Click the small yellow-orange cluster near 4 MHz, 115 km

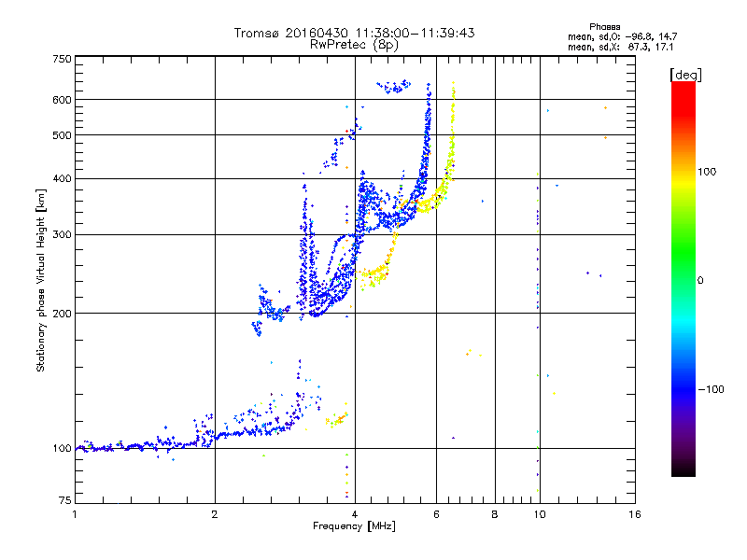click(x=337, y=420)
